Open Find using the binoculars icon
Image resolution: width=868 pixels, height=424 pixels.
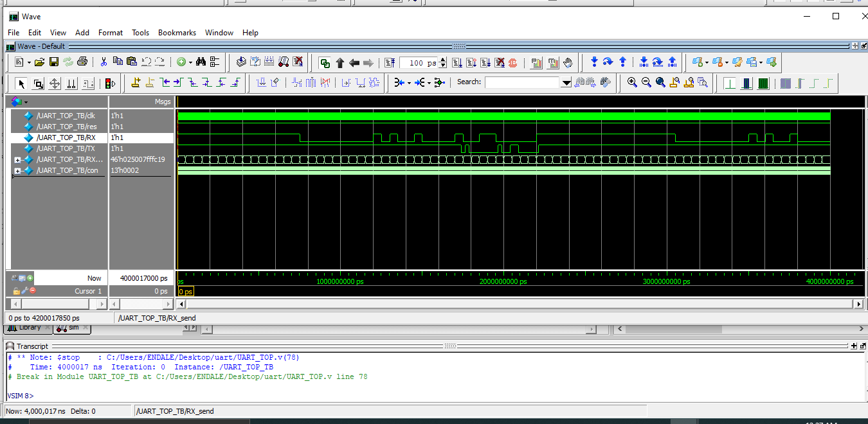[x=200, y=62]
